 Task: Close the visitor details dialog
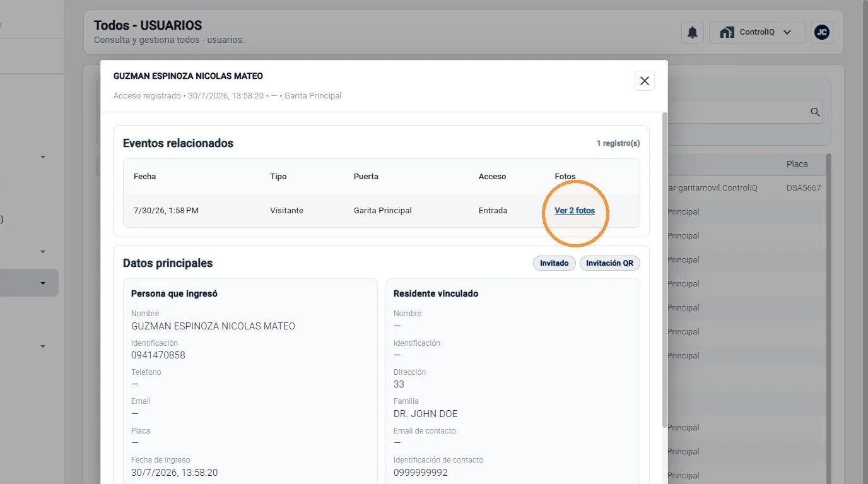pos(644,81)
